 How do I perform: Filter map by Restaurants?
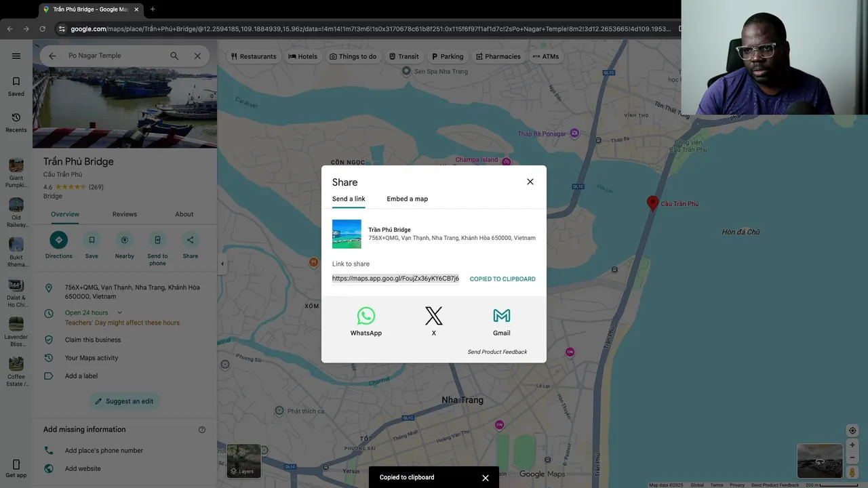[253, 56]
